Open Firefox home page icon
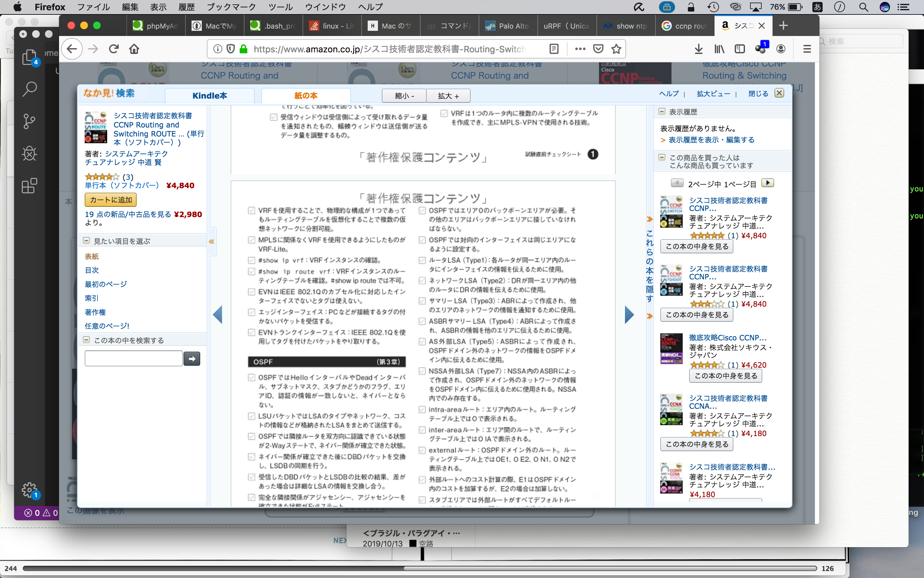Image resolution: width=924 pixels, height=578 pixels. coord(134,49)
